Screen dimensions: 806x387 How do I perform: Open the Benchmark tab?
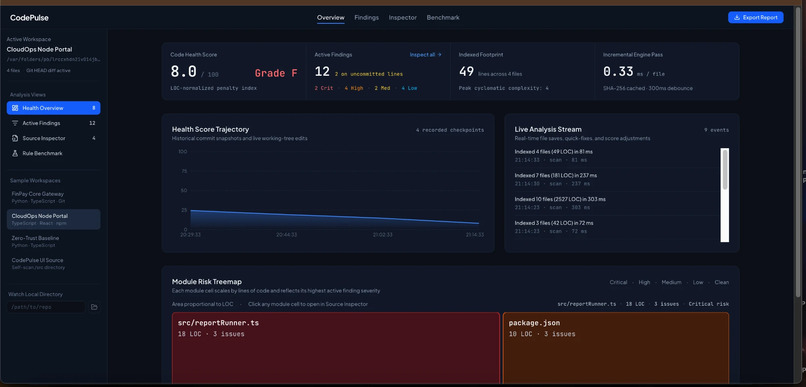point(443,17)
